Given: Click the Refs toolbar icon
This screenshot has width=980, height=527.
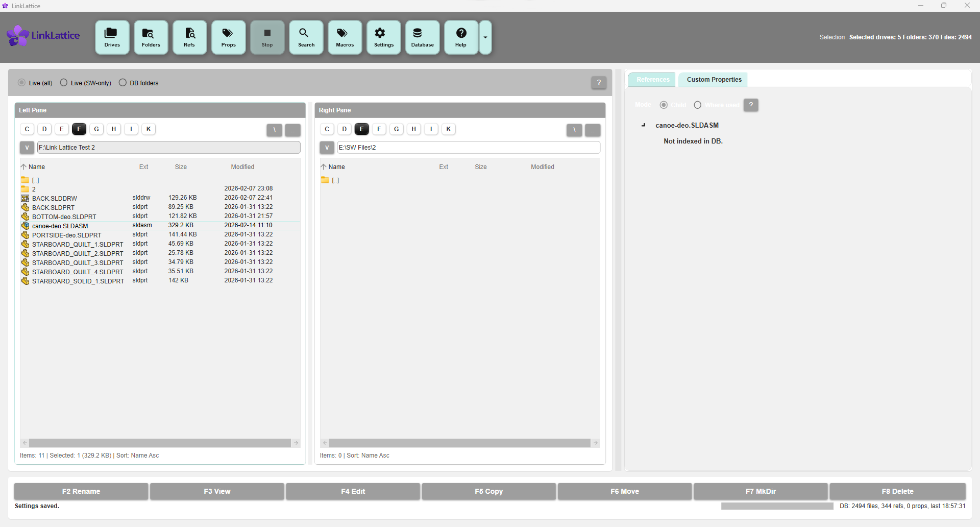Looking at the screenshot, I should tap(189, 37).
